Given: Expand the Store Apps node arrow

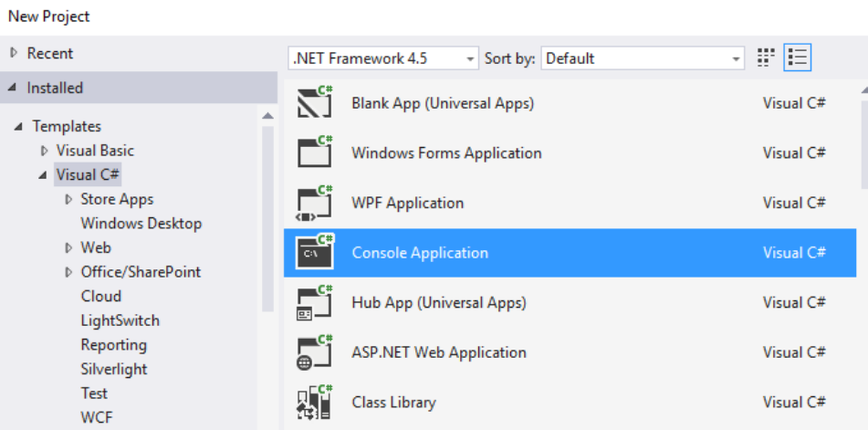Looking at the screenshot, I should click(x=68, y=199).
